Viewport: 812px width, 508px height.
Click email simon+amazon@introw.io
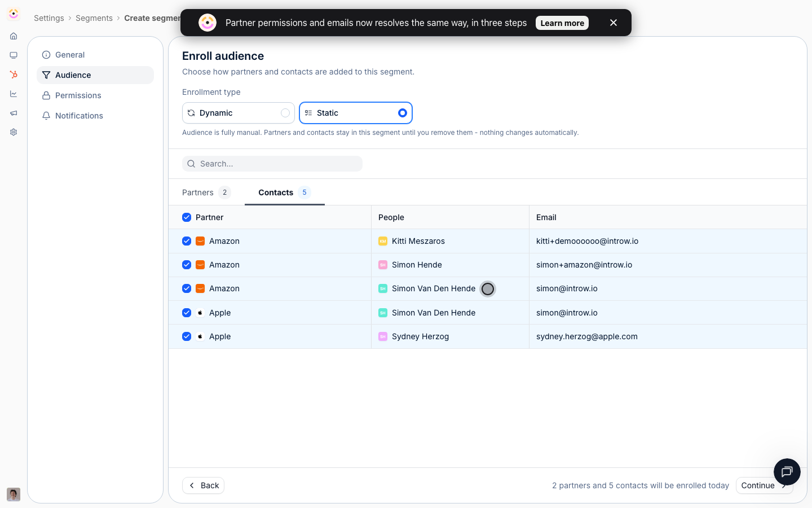pyautogui.click(x=584, y=265)
